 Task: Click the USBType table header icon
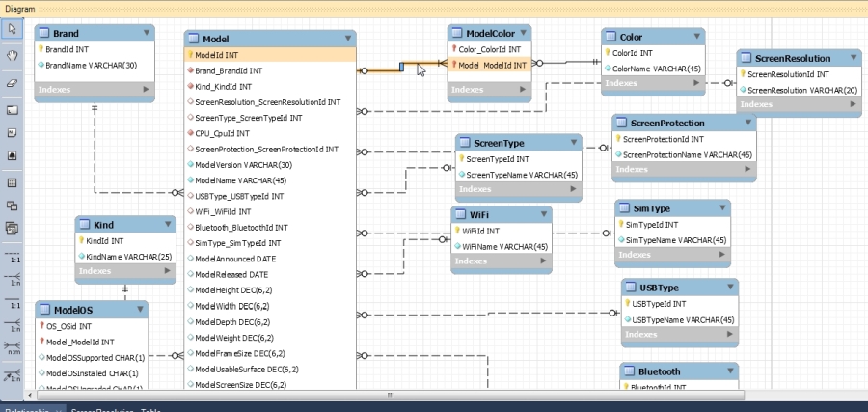(630, 288)
